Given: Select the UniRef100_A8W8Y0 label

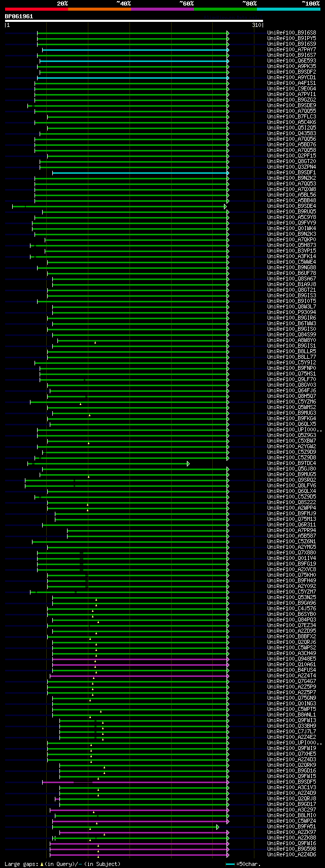Looking at the screenshot, I should coord(291,340).
